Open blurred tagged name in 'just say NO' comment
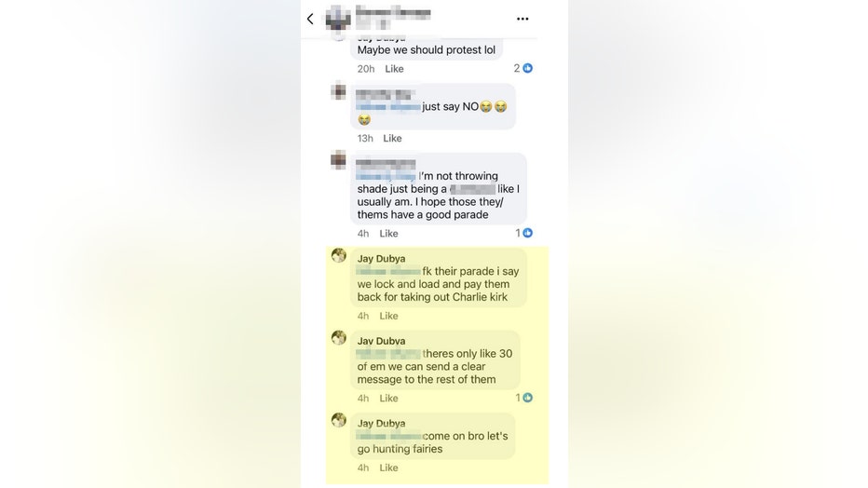 pyautogui.click(x=388, y=107)
